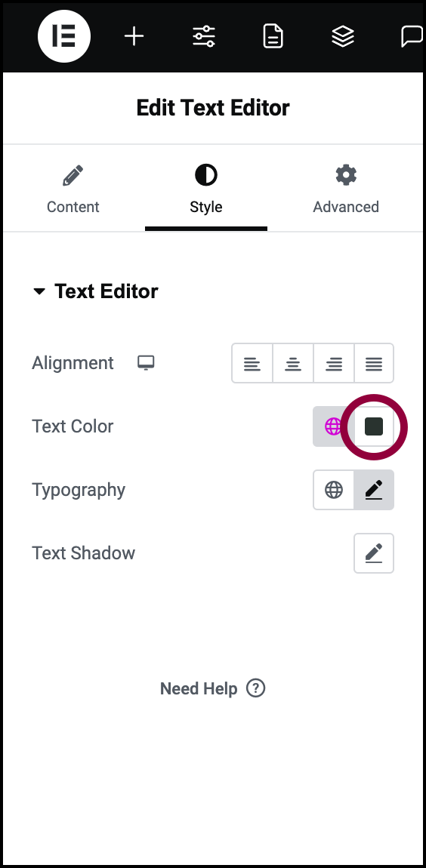
Task: Click the plus Add Element icon
Action: 134,37
